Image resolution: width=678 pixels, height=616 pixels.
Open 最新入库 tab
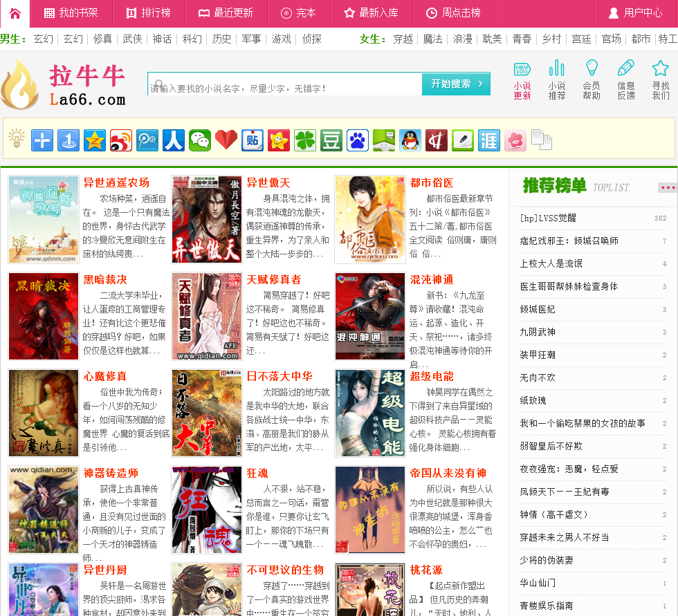[372, 13]
